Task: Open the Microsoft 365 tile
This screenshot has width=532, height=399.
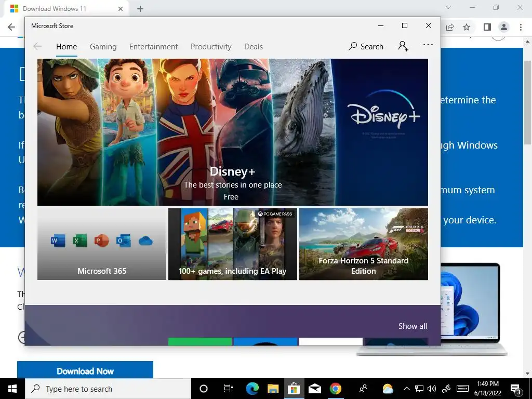Action: pos(102,244)
